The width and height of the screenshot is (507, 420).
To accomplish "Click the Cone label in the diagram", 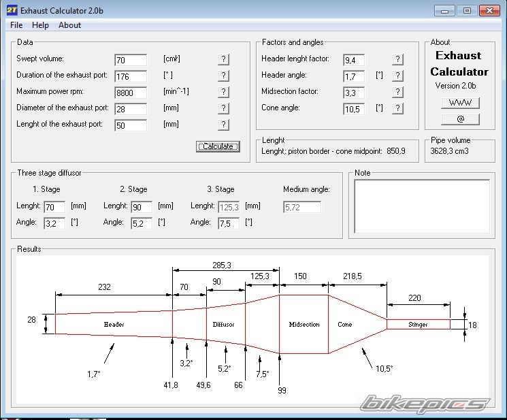I will 344,324.
